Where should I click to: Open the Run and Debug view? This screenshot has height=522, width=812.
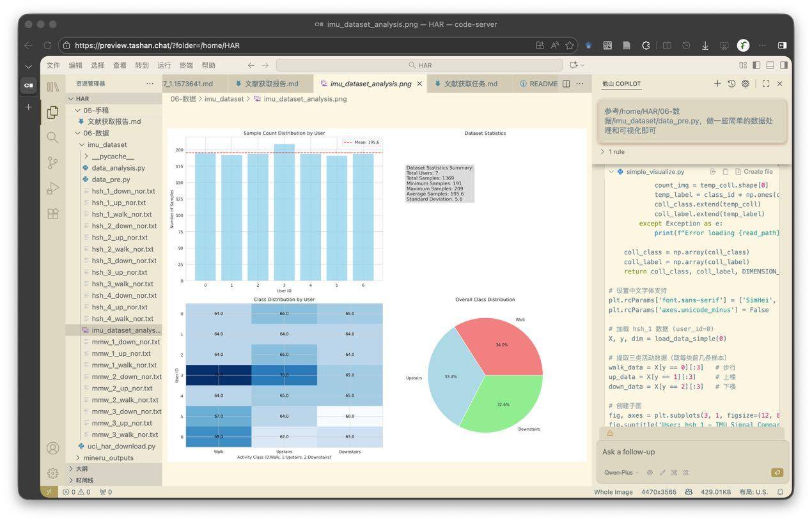pyautogui.click(x=52, y=188)
